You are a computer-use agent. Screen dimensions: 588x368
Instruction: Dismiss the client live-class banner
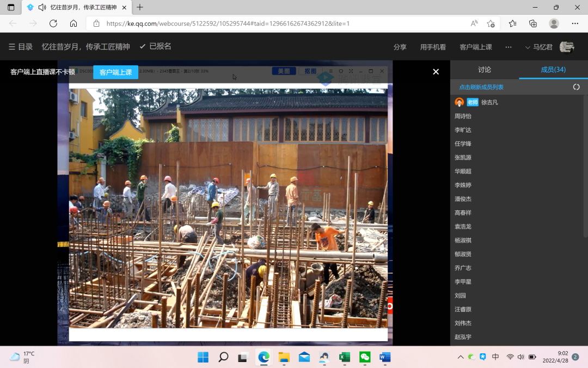coord(436,72)
